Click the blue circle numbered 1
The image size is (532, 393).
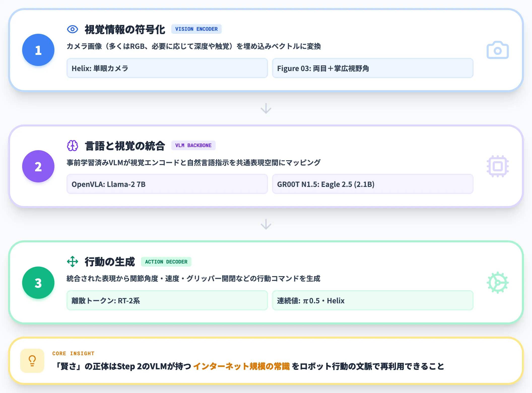pyautogui.click(x=38, y=50)
